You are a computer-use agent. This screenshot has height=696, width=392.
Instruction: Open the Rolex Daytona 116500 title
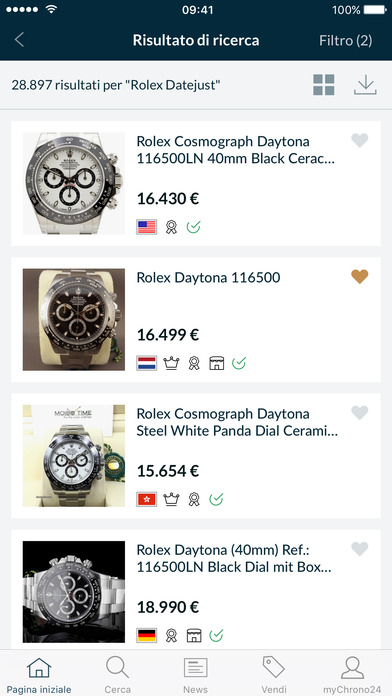click(x=208, y=278)
